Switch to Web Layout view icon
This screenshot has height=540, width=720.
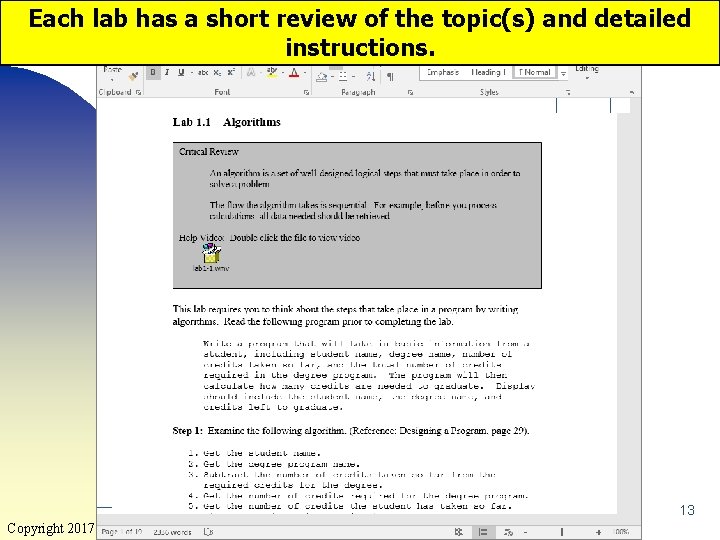[x=508, y=532]
